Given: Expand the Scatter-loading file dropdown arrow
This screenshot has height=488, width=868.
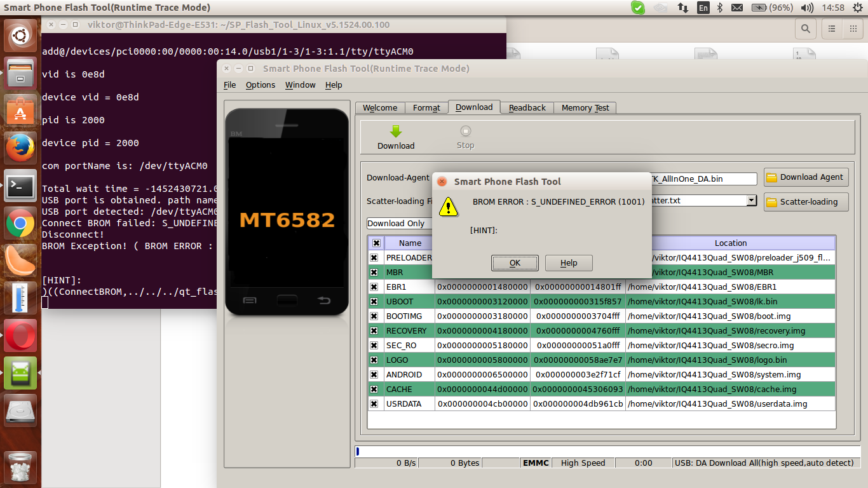Looking at the screenshot, I should 752,200.
